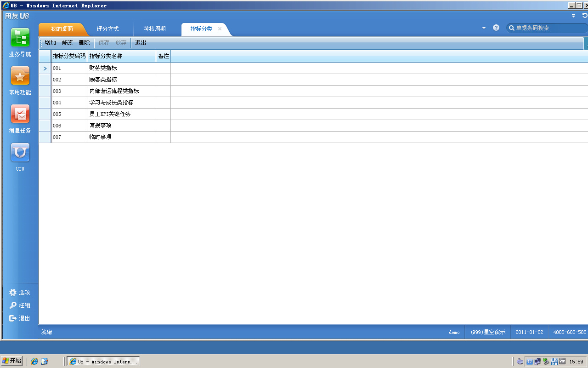Viewport: 588px width, 368px height.
Task: Click the 保存 toolbar button
Action: coord(104,43)
